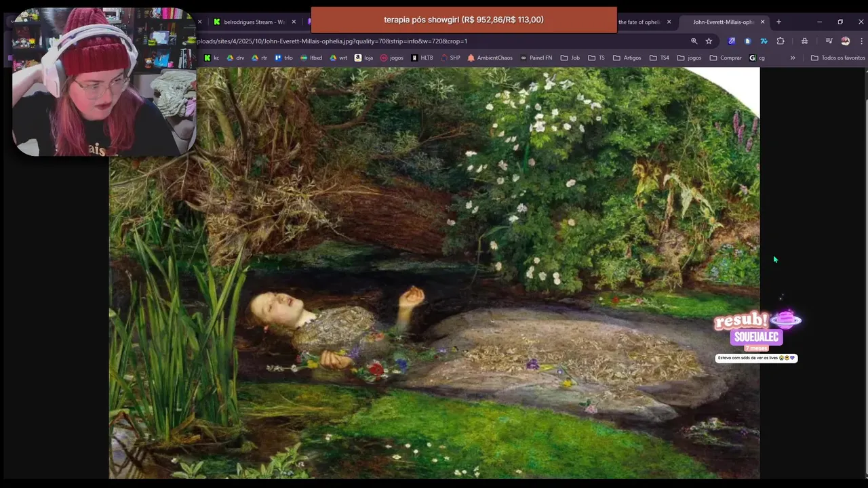Select the John-Everett-Millais-ophelia tab

click(x=723, y=22)
